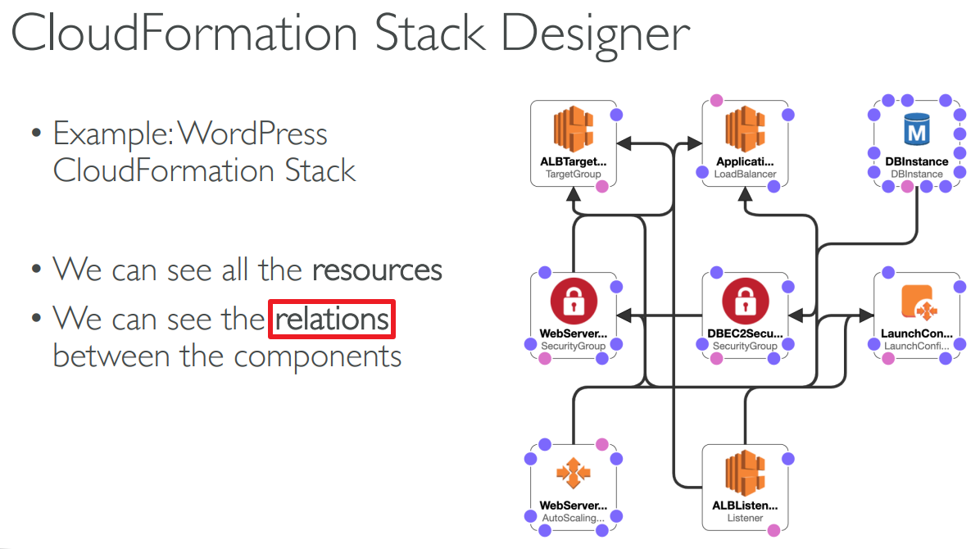Click pink dot atop WebServer AutoScalingGroup node
The height and width of the screenshot is (549, 980).
(x=601, y=444)
